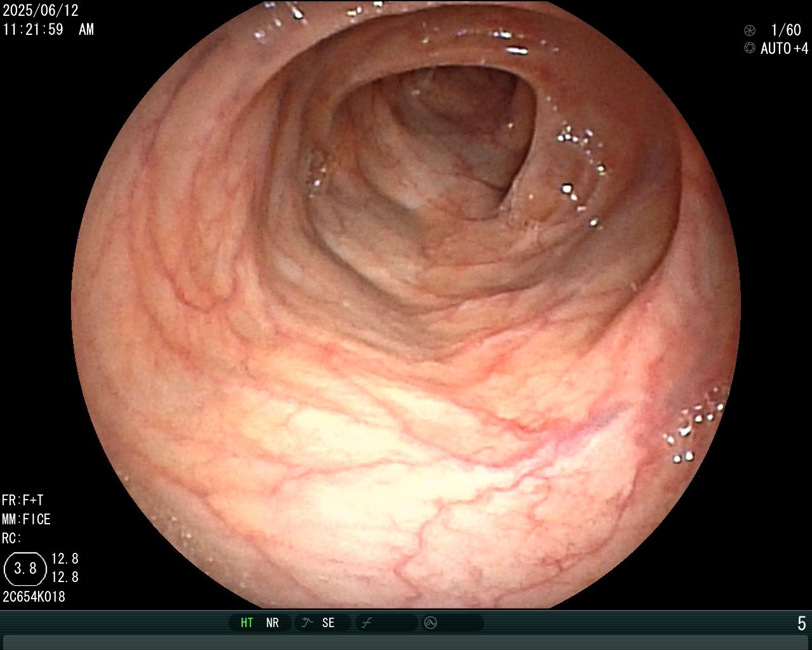Click the time 11:21:59 AM

tap(48, 29)
